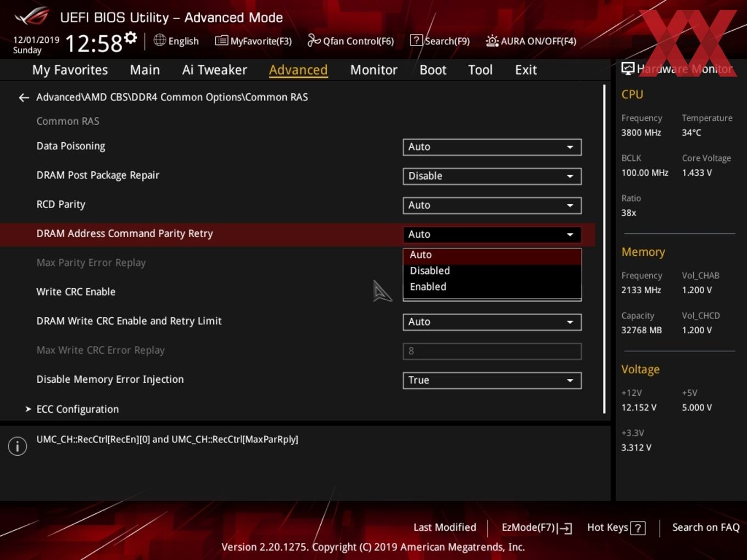This screenshot has width=747, height=560.
Task: Choose Auto in the open dropdown list
Action: coord(492,255)
